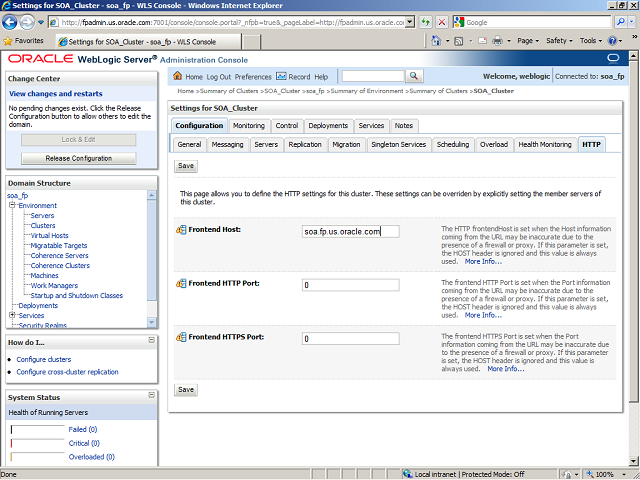The image size is (640, 480).
Task: Click the Frontend Host text field
Action: (350, 231)
